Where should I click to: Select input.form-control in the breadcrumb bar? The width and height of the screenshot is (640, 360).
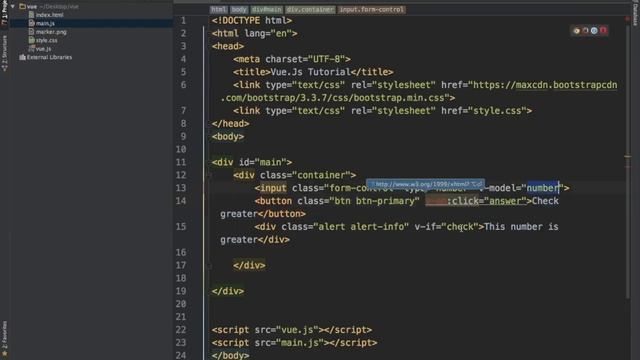[371, 9]
